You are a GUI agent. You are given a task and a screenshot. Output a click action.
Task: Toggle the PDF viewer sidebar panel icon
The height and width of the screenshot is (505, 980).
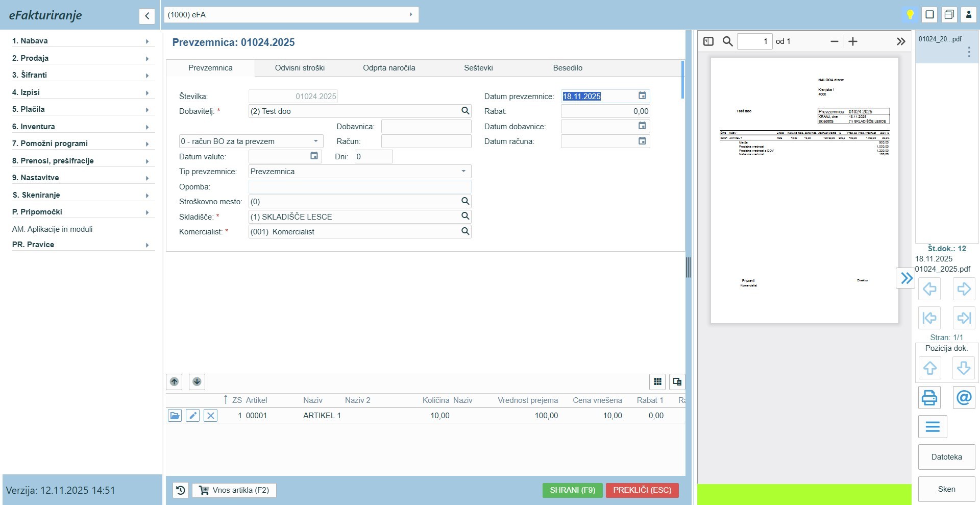point(708,41)
